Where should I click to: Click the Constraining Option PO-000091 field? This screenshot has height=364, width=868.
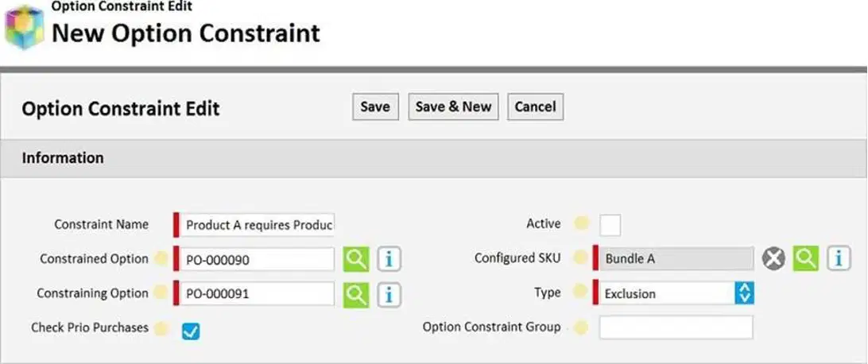pyautogui.click(x=257, y=294)
